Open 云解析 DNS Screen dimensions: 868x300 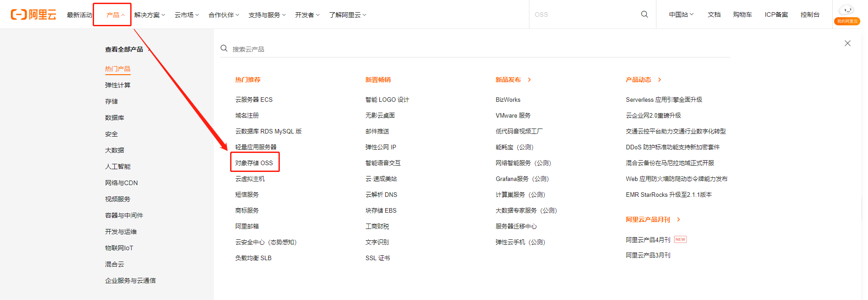381,195
